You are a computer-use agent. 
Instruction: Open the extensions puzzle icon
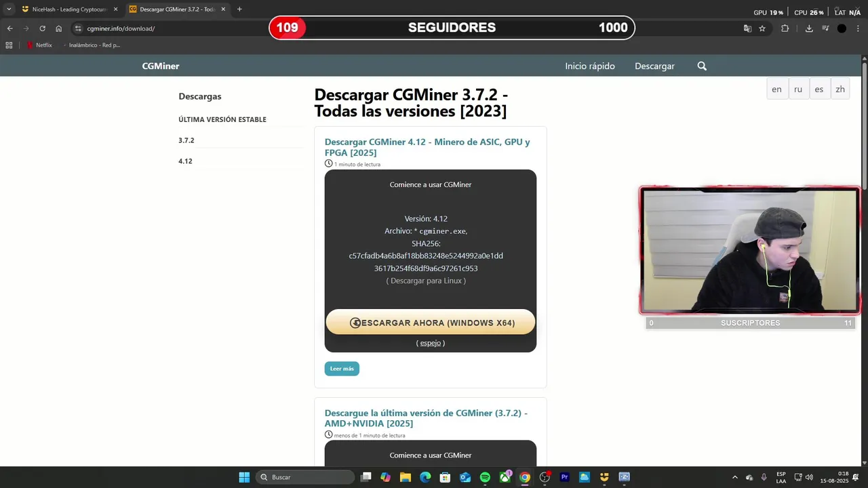tap(785, 28)
